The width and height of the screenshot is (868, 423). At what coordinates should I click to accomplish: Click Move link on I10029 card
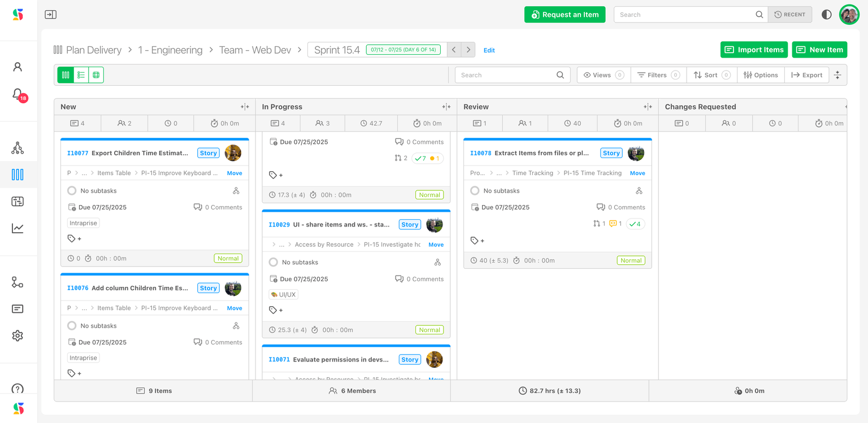(436, 245)
